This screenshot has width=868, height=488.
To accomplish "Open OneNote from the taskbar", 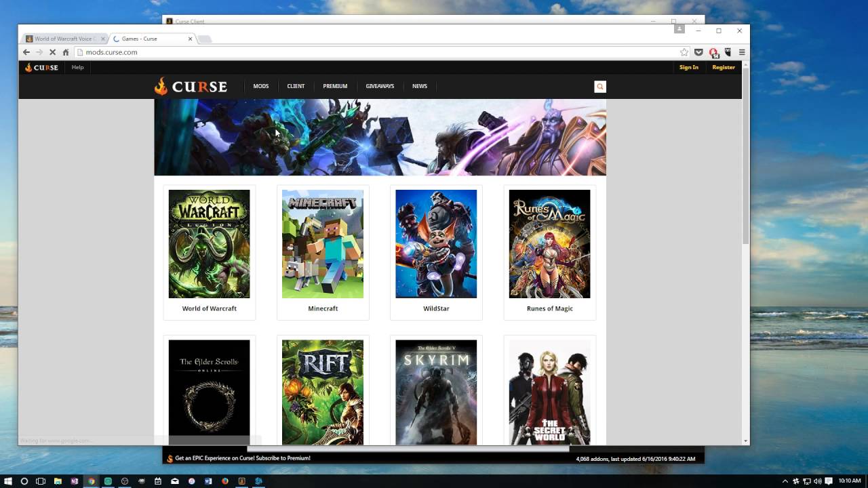I will pos(75,481).
